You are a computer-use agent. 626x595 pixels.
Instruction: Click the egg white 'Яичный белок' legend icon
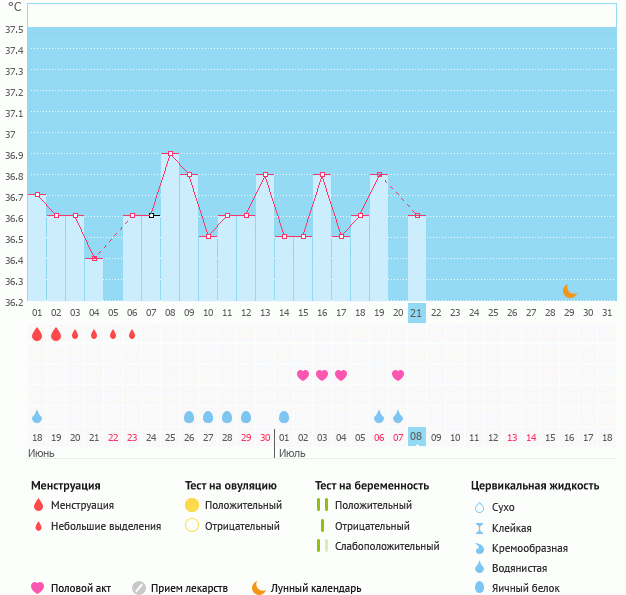[x=479, y=588]
